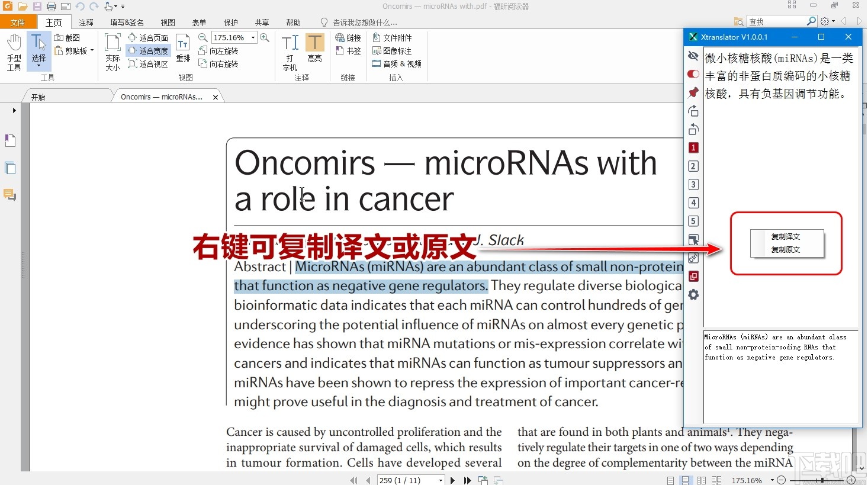Click the pin icon in Xtranslator
This screenshot has height=485, width=868.
coord(693,92)
